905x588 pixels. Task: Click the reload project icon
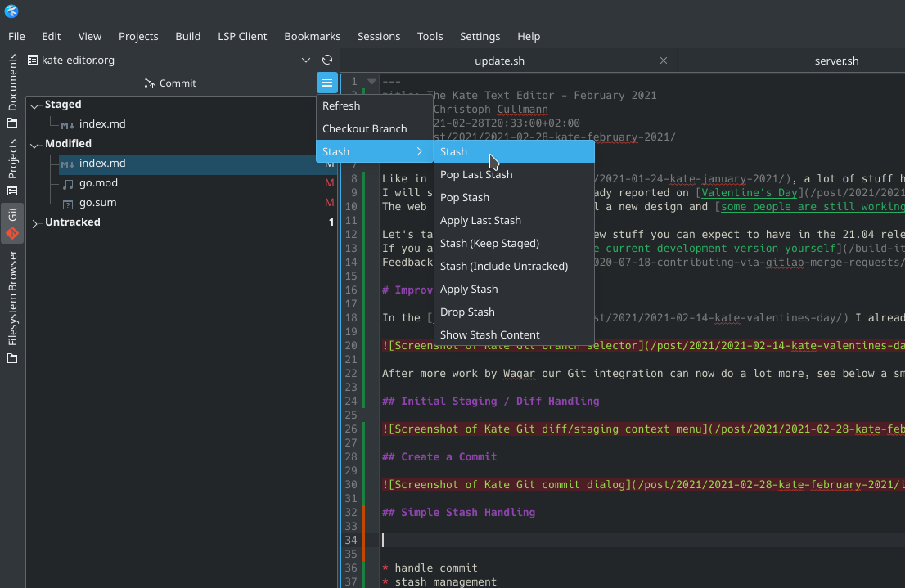coord(327,60)
